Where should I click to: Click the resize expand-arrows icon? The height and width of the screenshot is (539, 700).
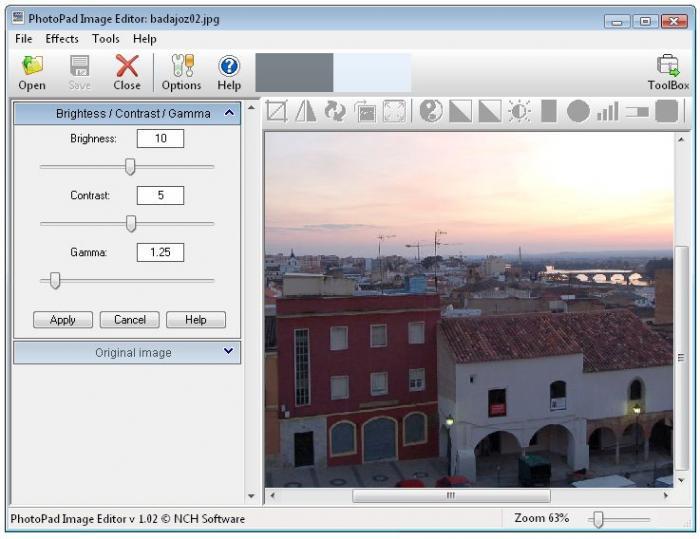click(394, 111)
